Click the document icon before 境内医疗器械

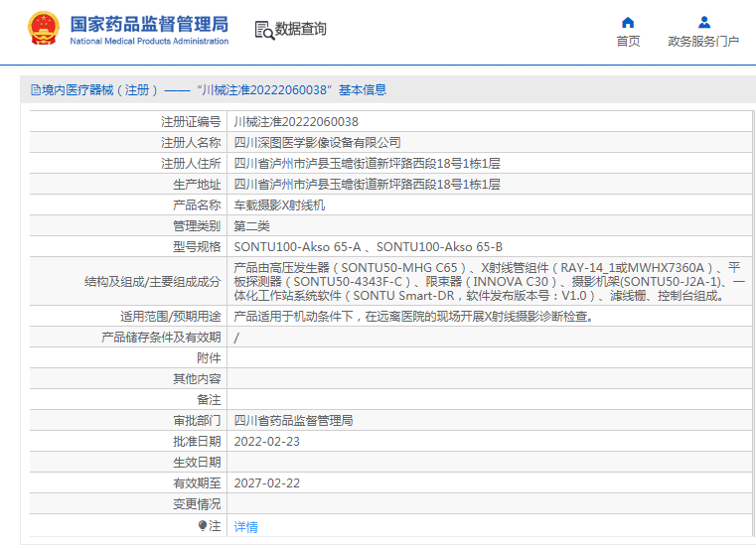[x=36, y=90]
